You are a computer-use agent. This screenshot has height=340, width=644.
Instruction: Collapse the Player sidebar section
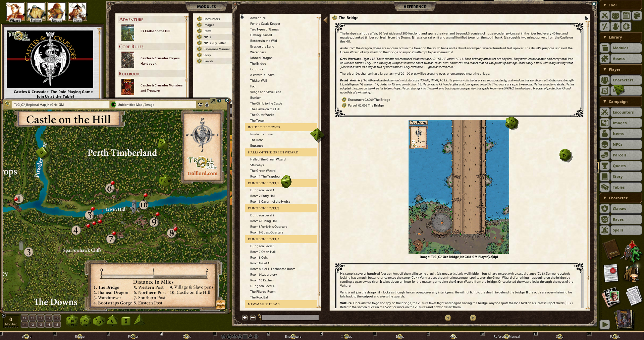[621, 69]
